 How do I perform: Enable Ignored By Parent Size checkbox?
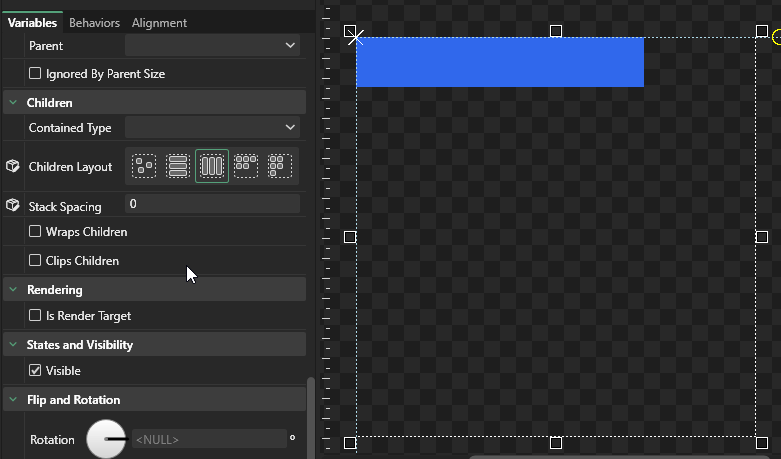pos(36,73)
